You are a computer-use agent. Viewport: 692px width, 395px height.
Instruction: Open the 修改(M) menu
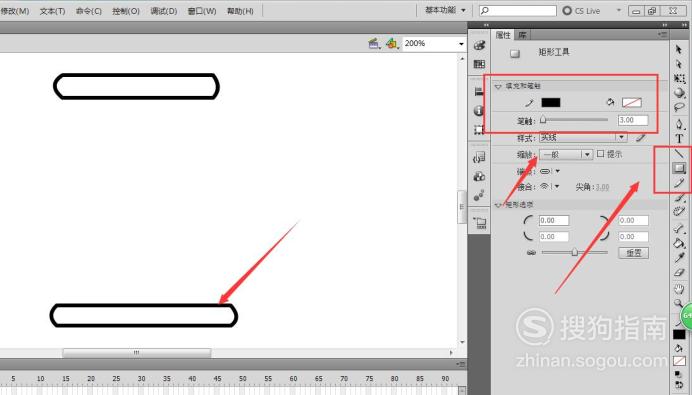[15, 11]
